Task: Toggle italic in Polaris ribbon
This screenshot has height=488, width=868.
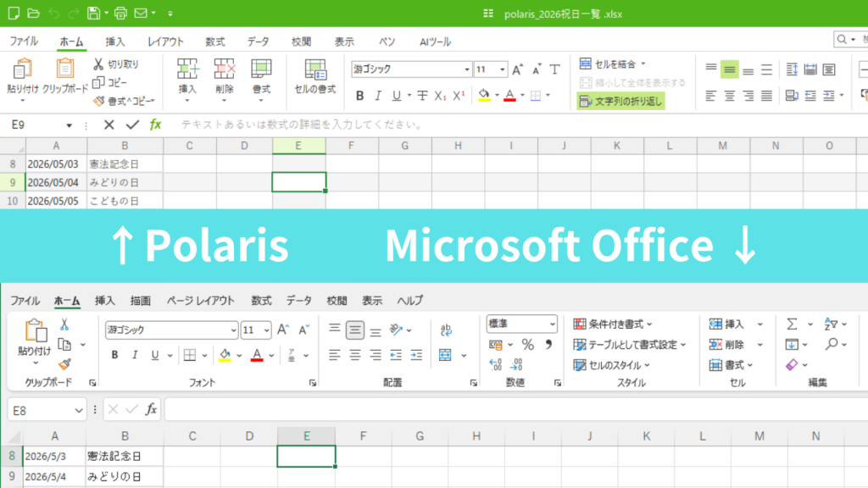Action: coord(378,96)
